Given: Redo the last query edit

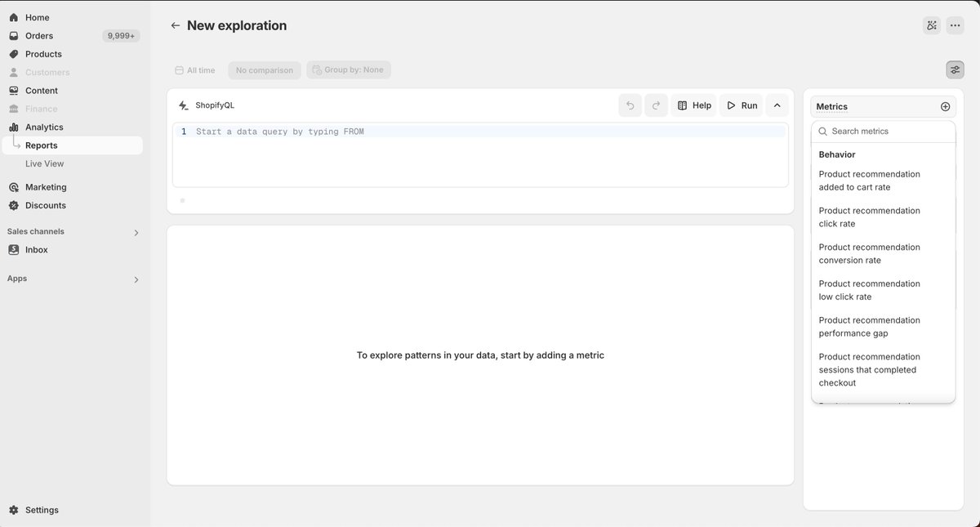Looking at the screenshot, I should pos(656,105).
